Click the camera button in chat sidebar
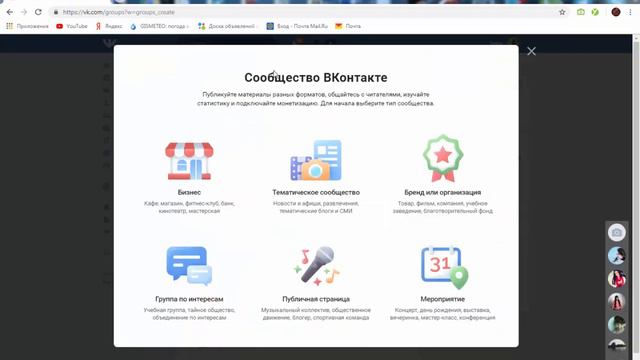This screenshot has height=360, width=640. [x=616, y=232]
